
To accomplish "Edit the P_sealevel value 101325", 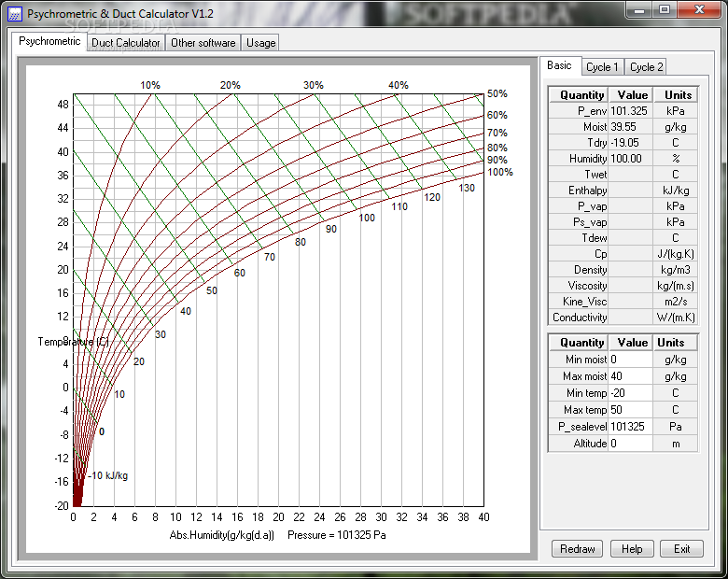I will coord(630,426).
